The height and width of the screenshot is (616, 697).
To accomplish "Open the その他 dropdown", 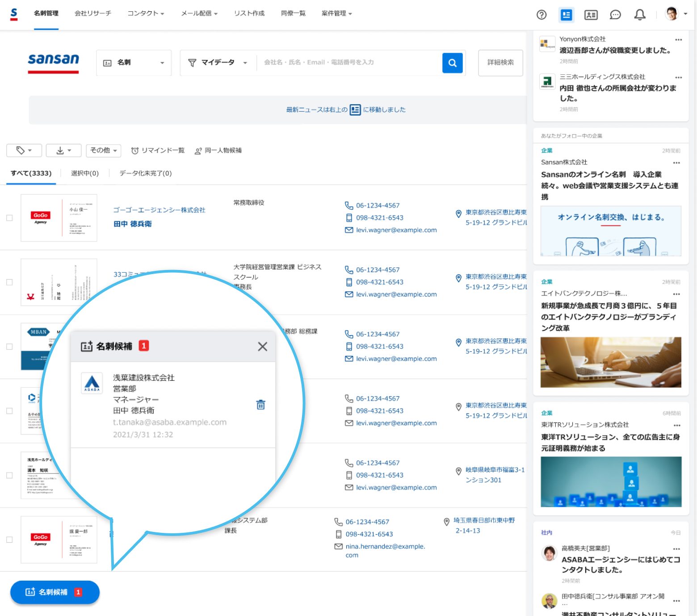I will coord(103,151).
